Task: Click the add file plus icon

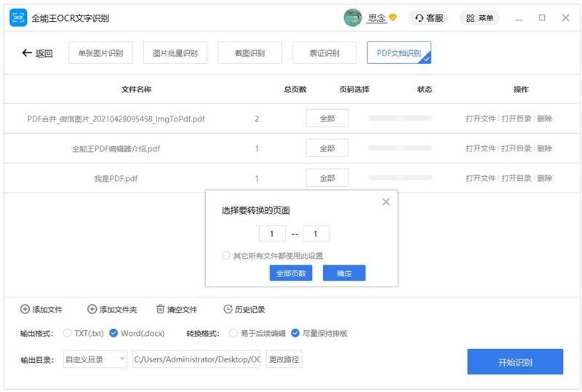Action: tap(25, 309)
